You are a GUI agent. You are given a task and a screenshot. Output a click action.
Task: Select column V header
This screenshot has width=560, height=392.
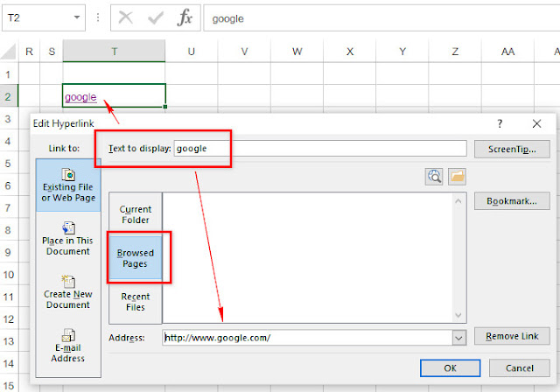tap(244, 52)
